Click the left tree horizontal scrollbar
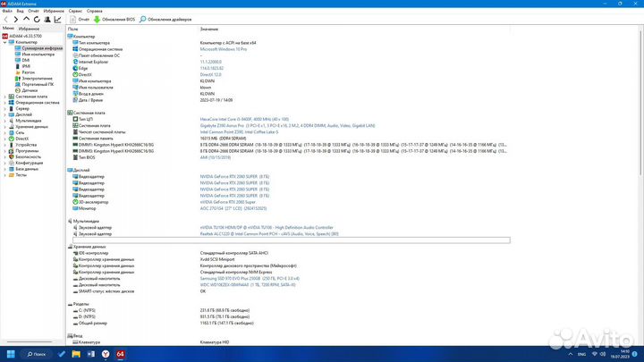 click(x=30, y=341)
